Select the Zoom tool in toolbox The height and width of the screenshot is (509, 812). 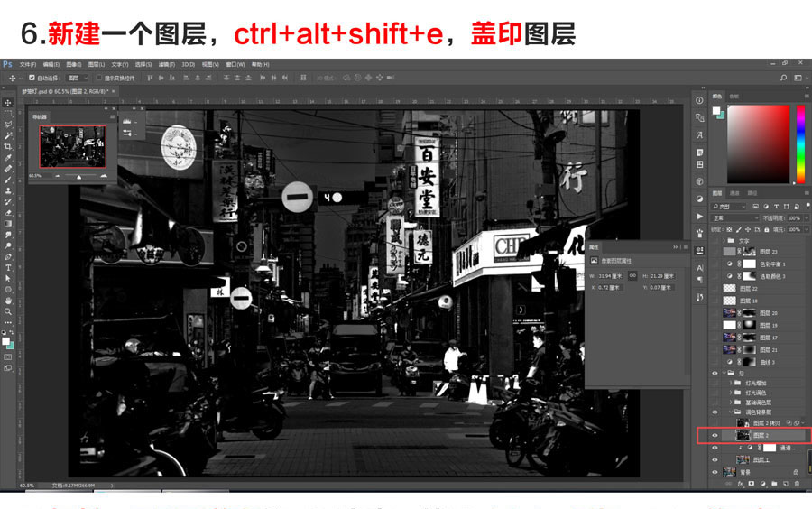(x=8, y=311)
